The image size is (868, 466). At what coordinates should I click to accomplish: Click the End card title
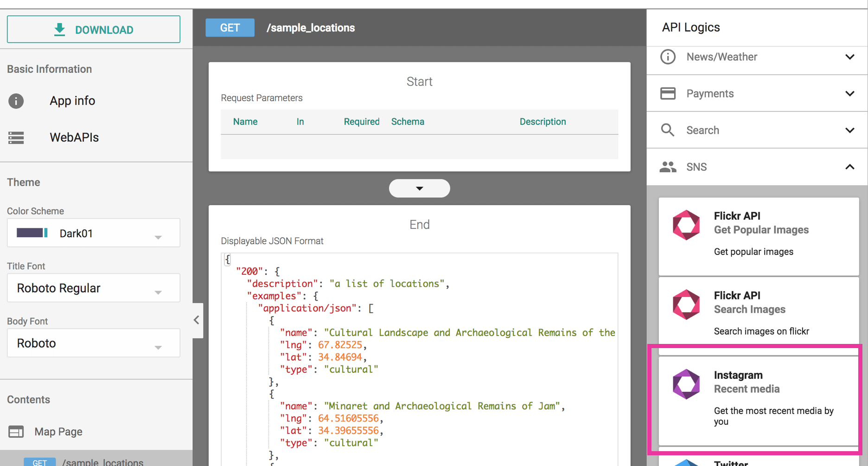pos(420,225)
